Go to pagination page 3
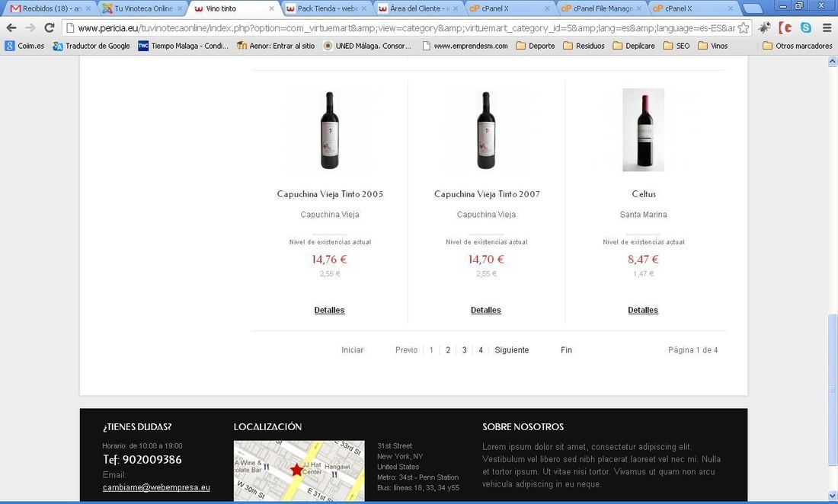This screenshot has height=504, width=838. pyautogui.click(x=465, y=349)
